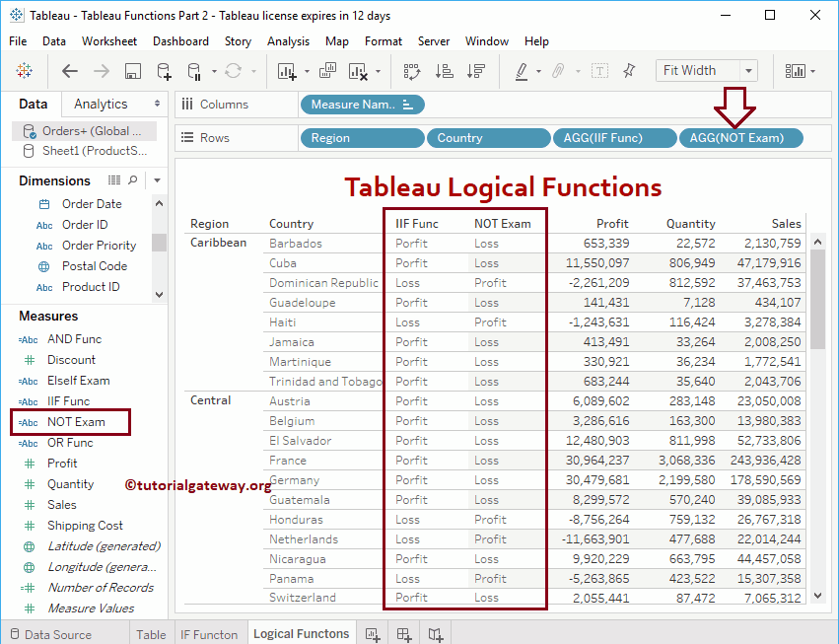Click the New Dashboard tab icon at bottom
Screen dimensions: 839x644
404,635
